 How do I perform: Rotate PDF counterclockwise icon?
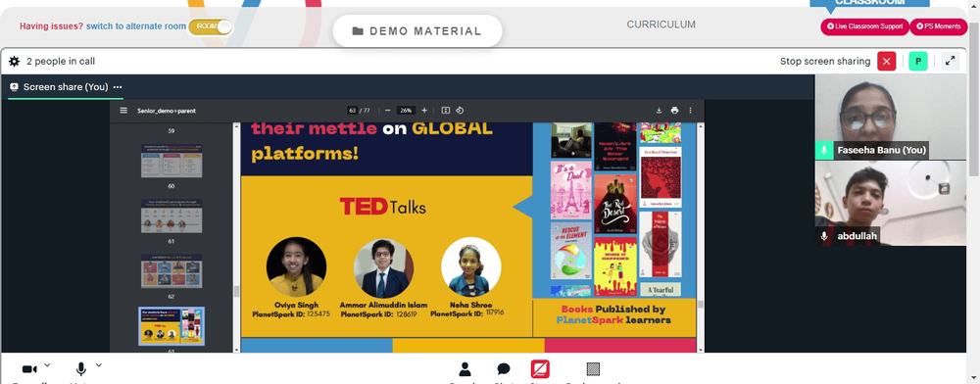[x=460, y=111]
